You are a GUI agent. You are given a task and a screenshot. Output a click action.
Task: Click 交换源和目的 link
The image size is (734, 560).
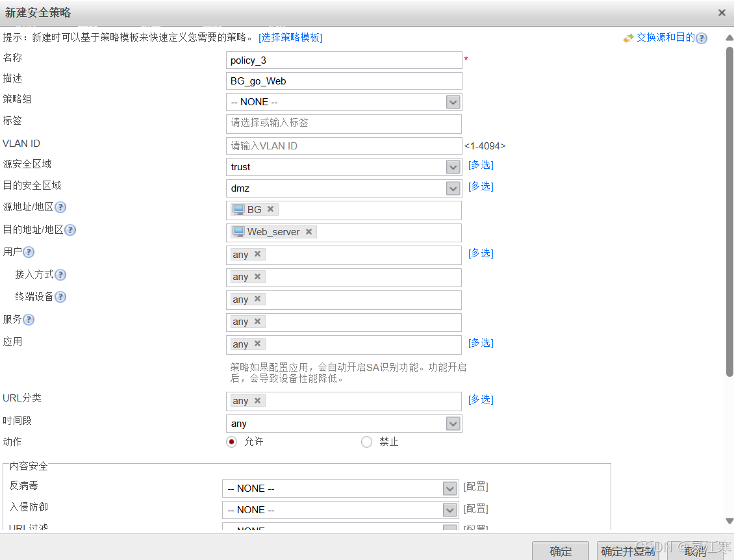click(665, 38)
